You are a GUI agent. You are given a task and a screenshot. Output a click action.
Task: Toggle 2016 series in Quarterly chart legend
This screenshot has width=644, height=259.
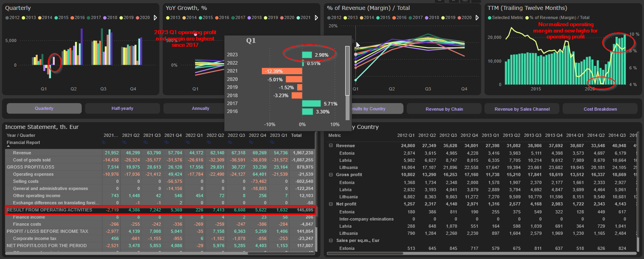[77, 18]
